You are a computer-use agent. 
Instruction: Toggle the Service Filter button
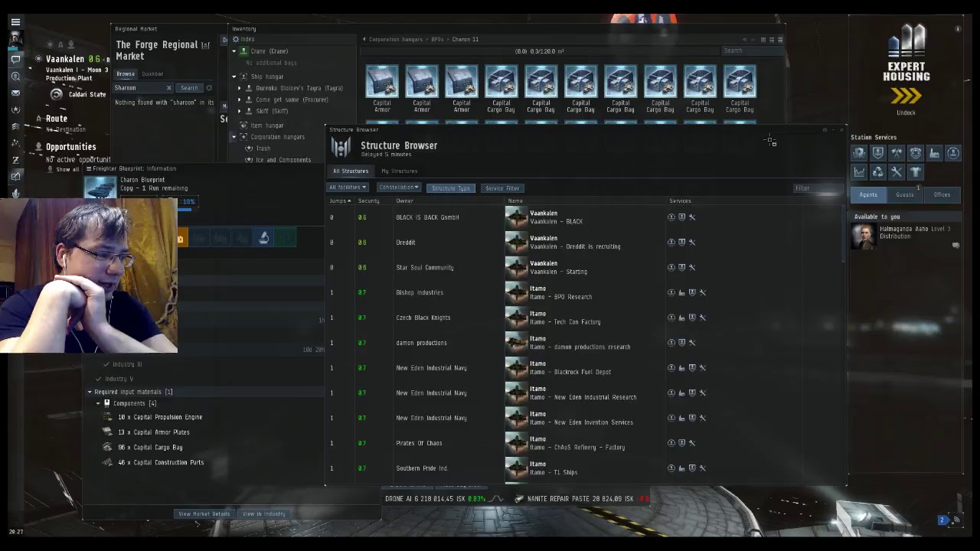(x=502, y=188)
